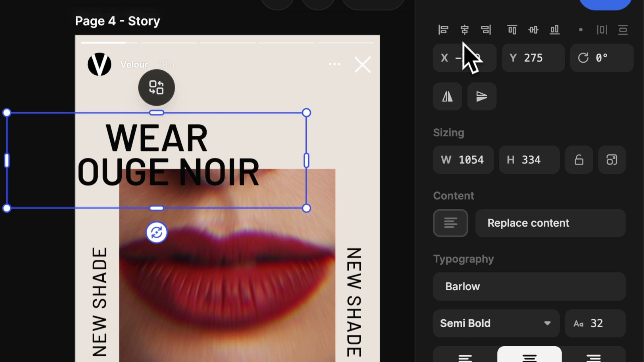Open the Semi Bold weight dropdown
644x362 pixels.
[x=496, y=323]
